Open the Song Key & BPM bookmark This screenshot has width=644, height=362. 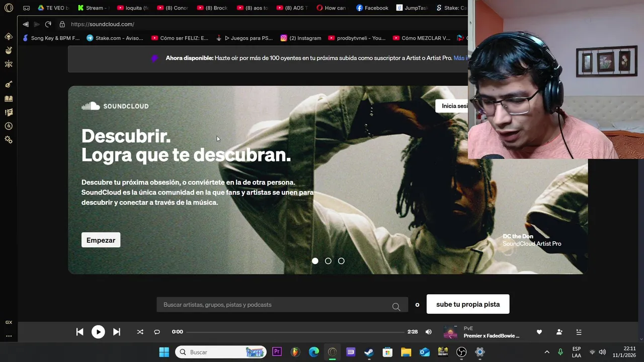[51, 38]
